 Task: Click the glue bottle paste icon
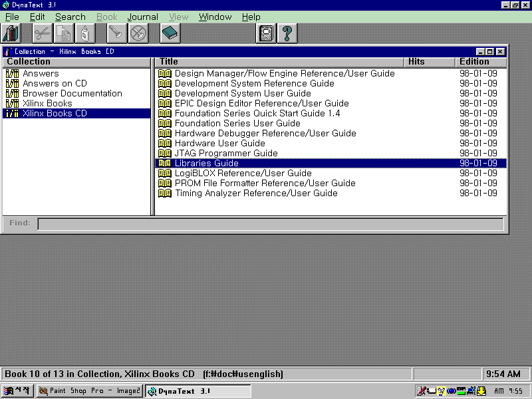coord(85,33)
